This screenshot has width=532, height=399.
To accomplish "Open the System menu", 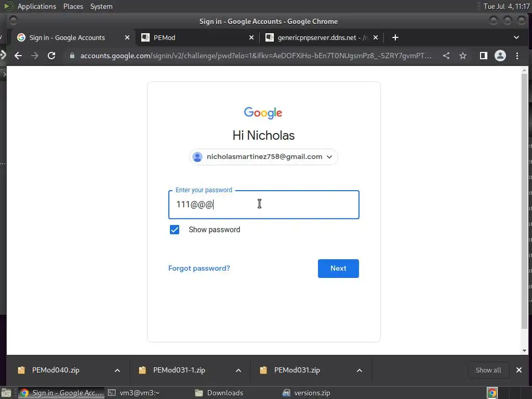I will (x=101, y=6).
